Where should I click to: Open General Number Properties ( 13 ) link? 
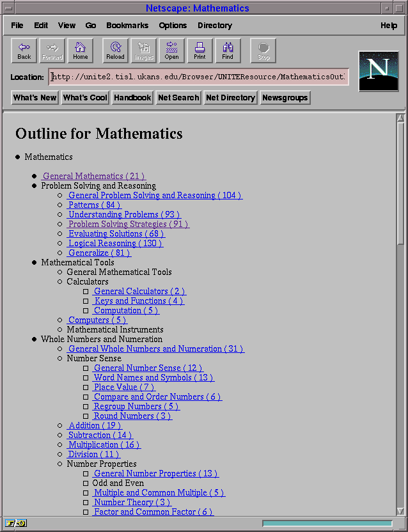coord(156,473)
